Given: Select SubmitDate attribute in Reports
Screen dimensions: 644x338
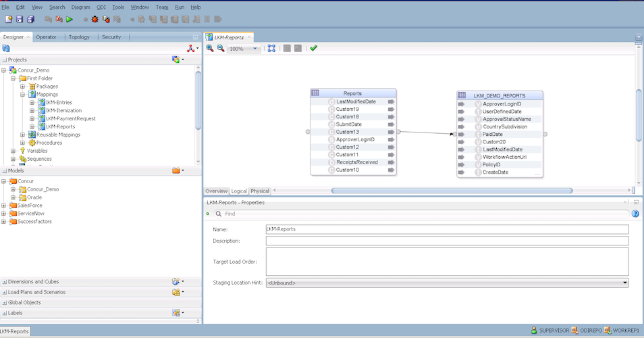Looking at the screenshot, I should point(349,124).
